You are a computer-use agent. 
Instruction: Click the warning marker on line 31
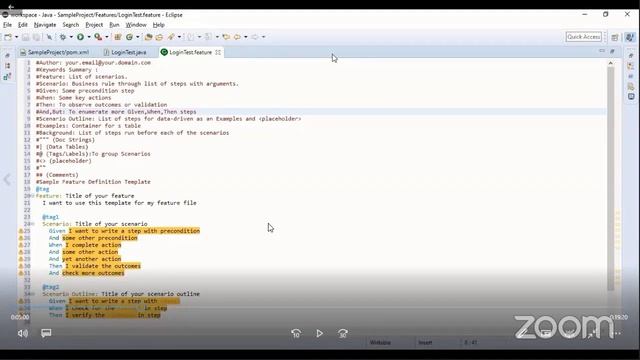21,273
